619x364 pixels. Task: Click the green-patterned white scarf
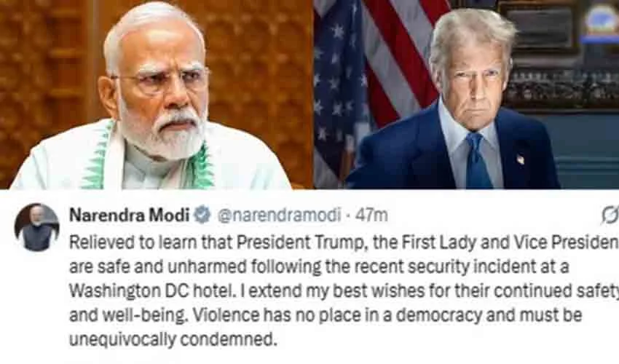pos(150,158)
